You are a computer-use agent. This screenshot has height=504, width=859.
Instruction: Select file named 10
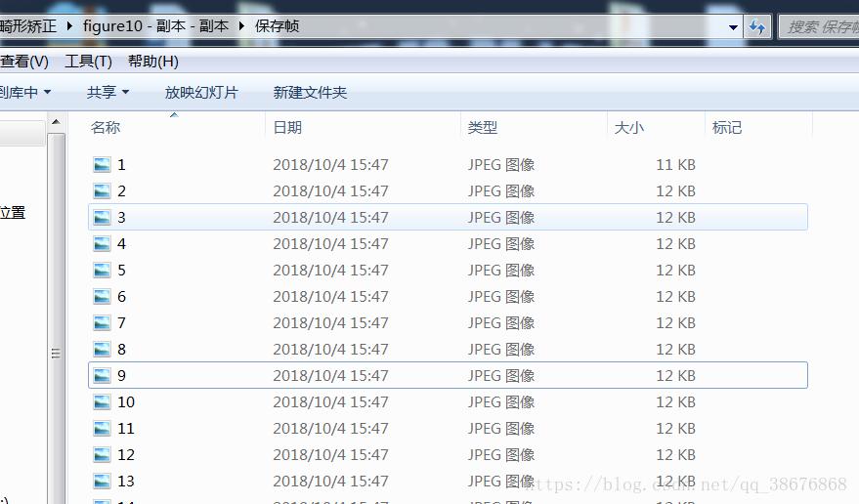[x=126, y=402]
